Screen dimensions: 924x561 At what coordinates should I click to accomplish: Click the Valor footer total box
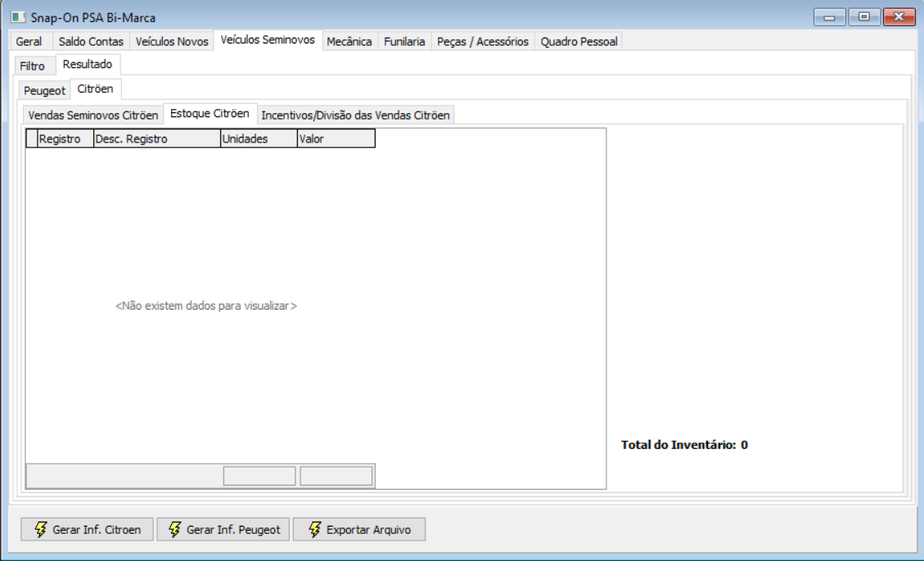pos(336,476)
